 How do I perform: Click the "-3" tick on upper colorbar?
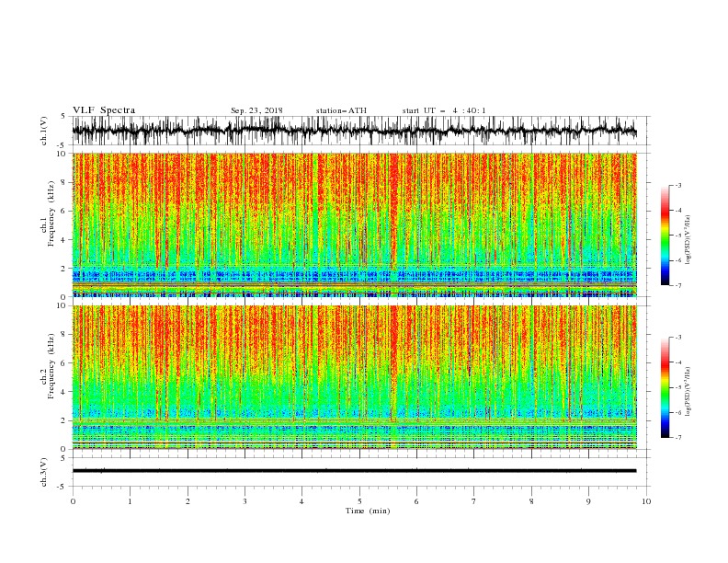677,185
